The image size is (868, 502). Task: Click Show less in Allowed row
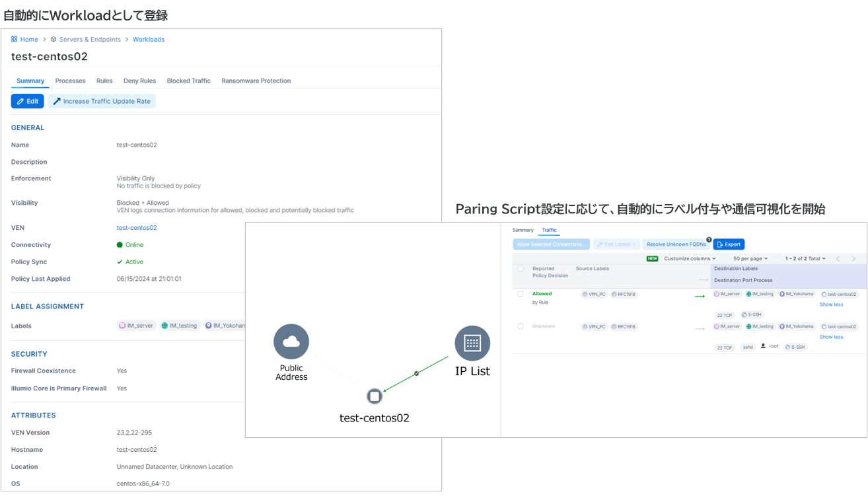point(831,305)
